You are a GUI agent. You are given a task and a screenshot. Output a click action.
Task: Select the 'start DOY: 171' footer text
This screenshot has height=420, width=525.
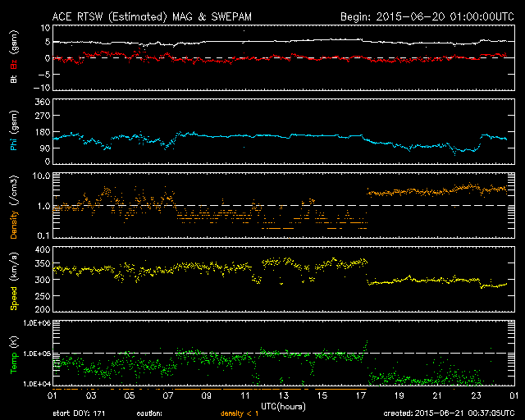79,413
